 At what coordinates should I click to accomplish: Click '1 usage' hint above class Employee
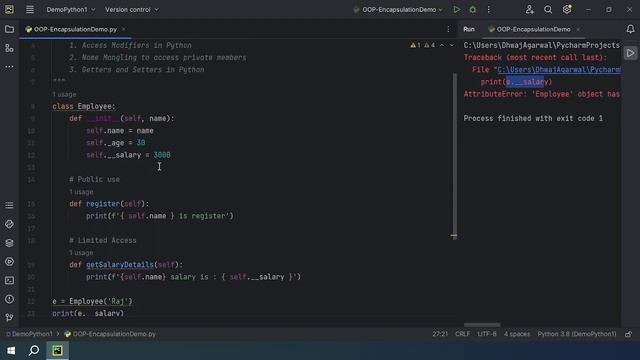pos(64,95)
